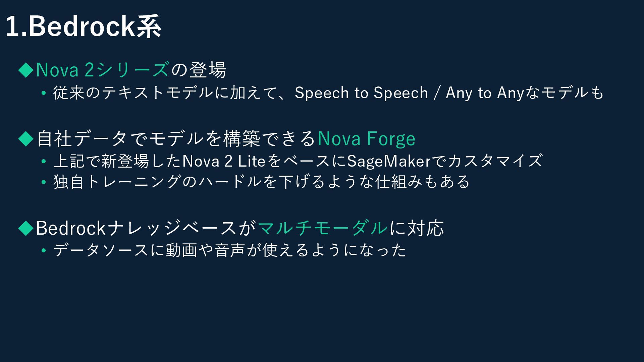Viewport: 644px width, 362px height.
Task: Click the "Any to Any" phrase
Action: (485, 93)
